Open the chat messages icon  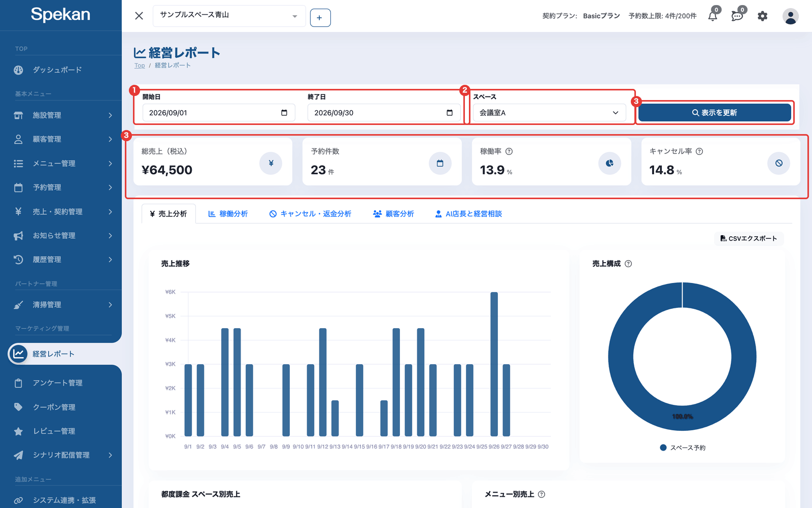(737, 16)
